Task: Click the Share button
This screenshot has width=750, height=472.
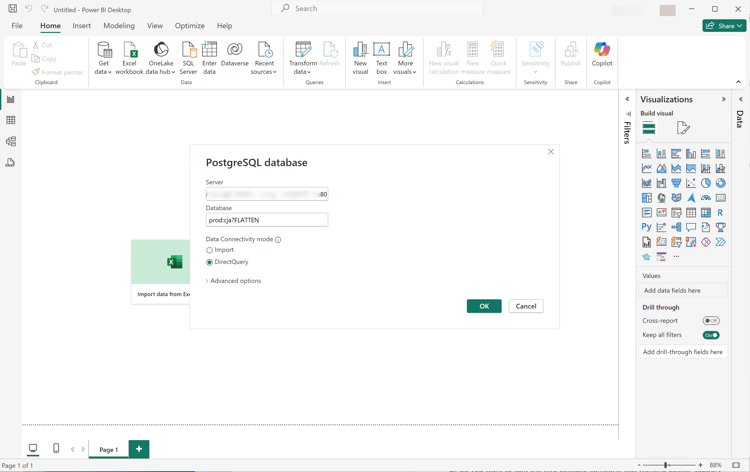Action: pyautogui.click(x=724, y=26)
